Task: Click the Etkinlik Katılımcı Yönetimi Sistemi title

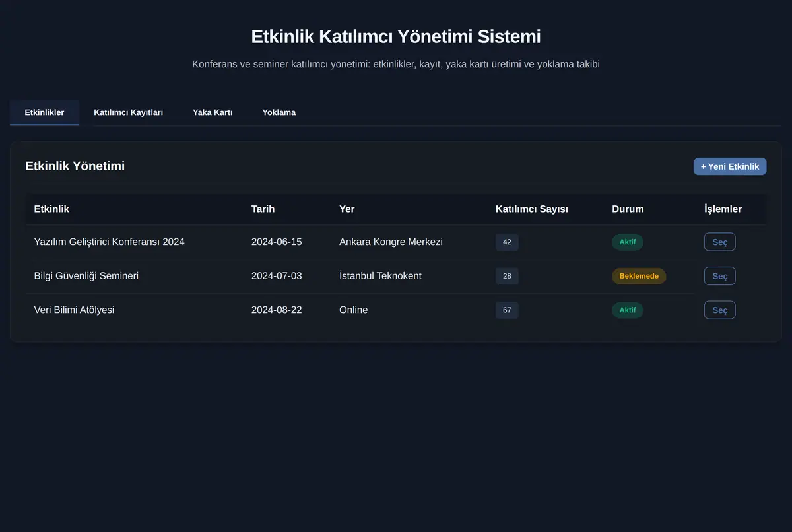Action: click(x=396, y=36)
